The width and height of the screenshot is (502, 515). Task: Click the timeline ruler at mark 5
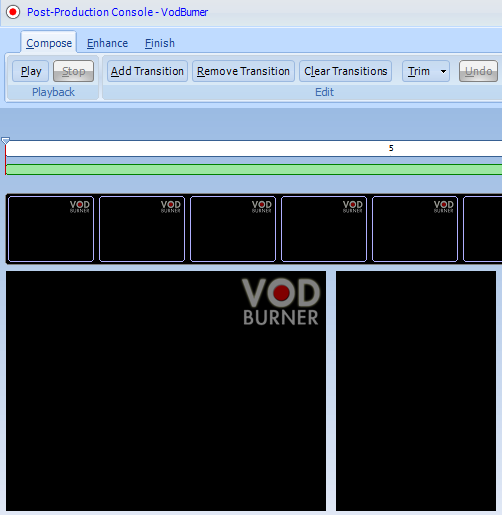tap(391, 148)
